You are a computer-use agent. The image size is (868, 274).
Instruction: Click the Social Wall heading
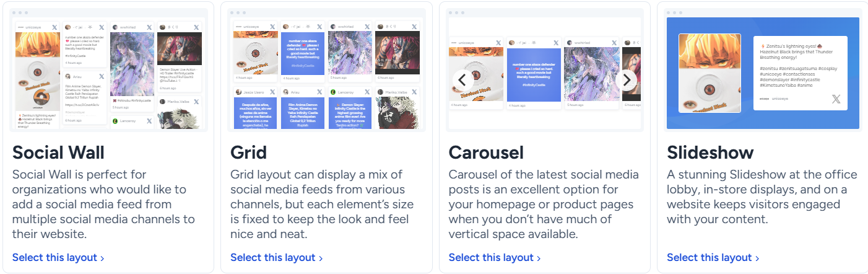tap(58, 152)
